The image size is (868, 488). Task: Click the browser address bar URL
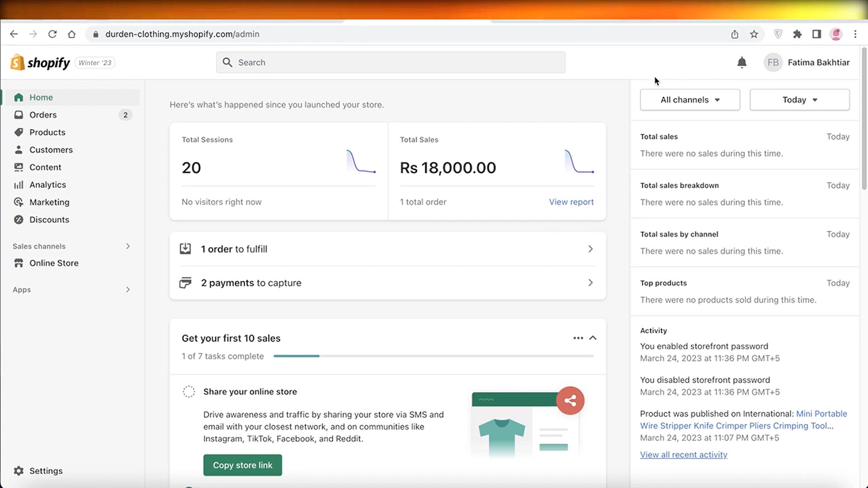point(182,34)
